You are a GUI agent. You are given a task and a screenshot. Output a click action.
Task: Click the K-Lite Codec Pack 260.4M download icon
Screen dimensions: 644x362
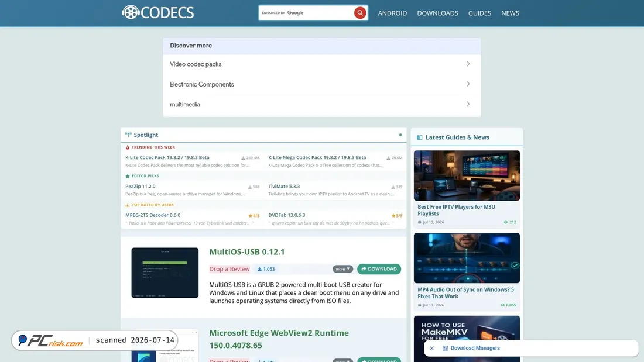pos(243,158)
